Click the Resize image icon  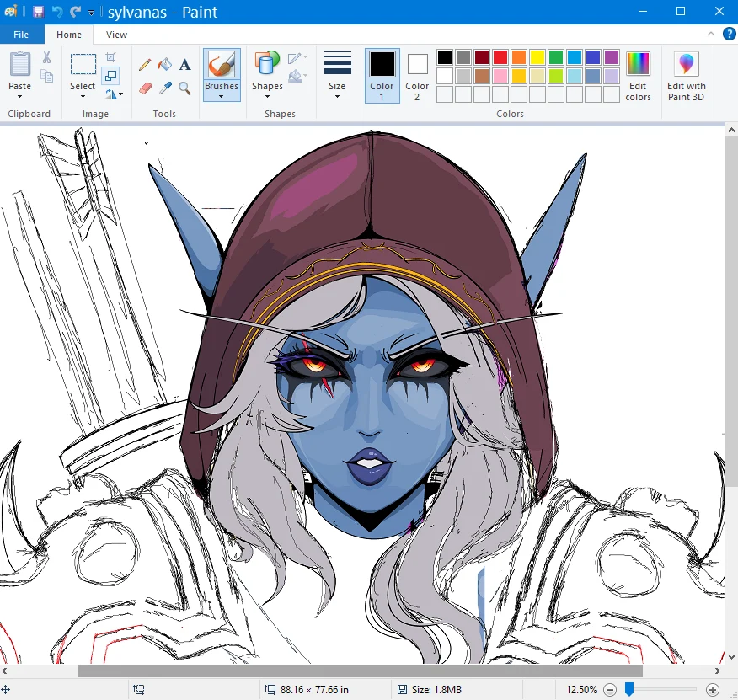(110, 75)
